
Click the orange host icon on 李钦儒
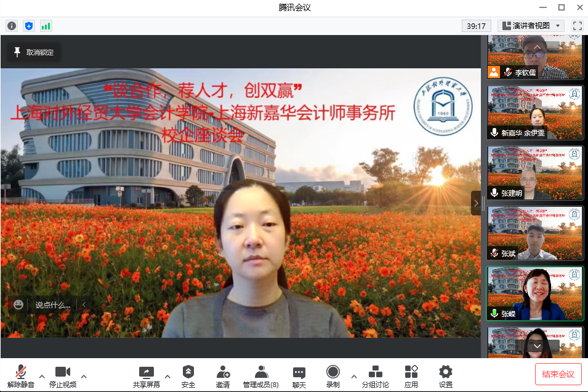[494, 72]
